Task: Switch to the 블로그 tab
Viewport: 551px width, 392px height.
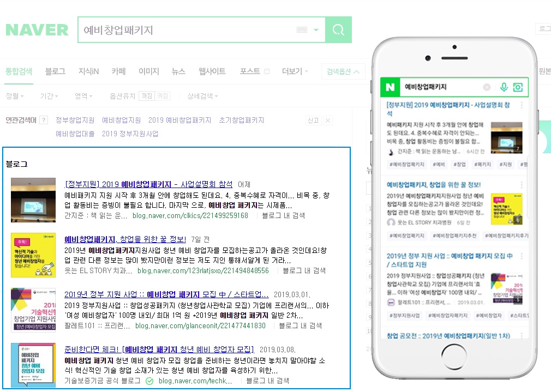Action: [55, 71]
